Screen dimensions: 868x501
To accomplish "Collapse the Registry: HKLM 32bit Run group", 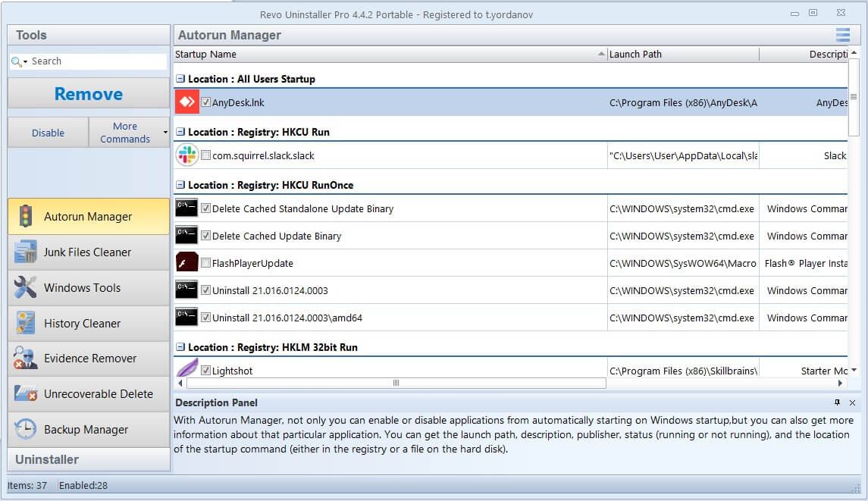I will (180, 347).
